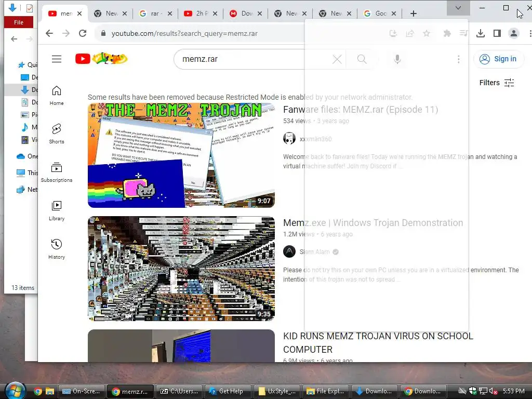Open the YouTube hamburger guide menu
532x399 pixels.
point(57,59)
